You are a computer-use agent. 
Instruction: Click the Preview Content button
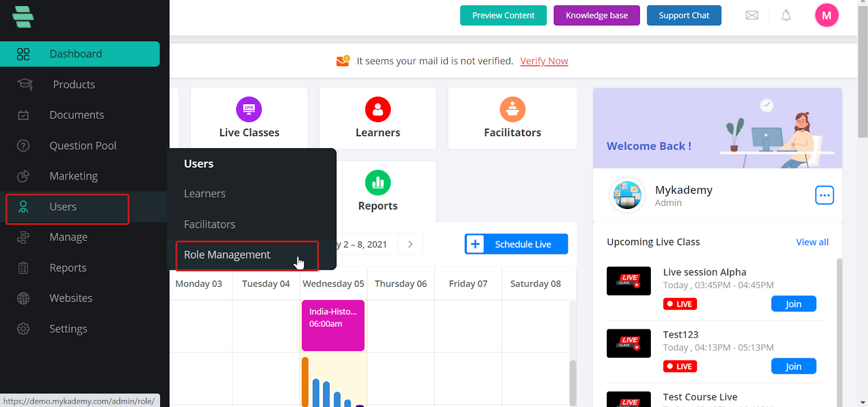click(x=503, y=15)
